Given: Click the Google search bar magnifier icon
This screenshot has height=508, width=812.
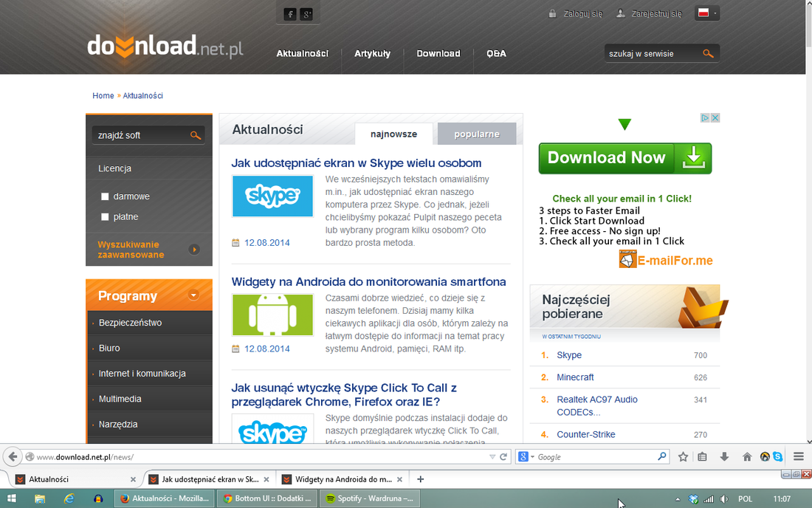Looking at the screenshot, I should (x=662, y=457).
